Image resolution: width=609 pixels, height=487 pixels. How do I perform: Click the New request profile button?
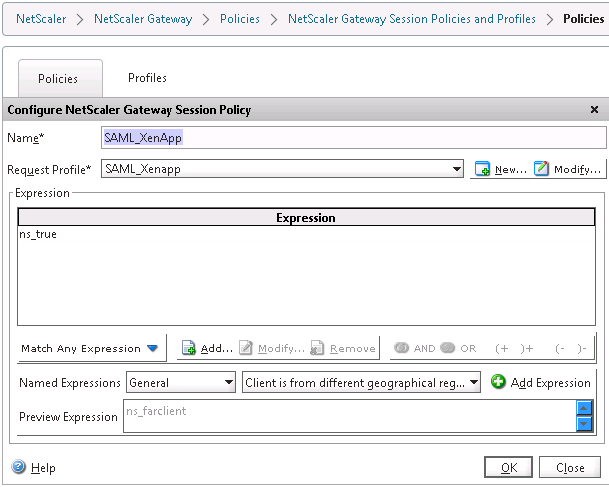point(500,169)
